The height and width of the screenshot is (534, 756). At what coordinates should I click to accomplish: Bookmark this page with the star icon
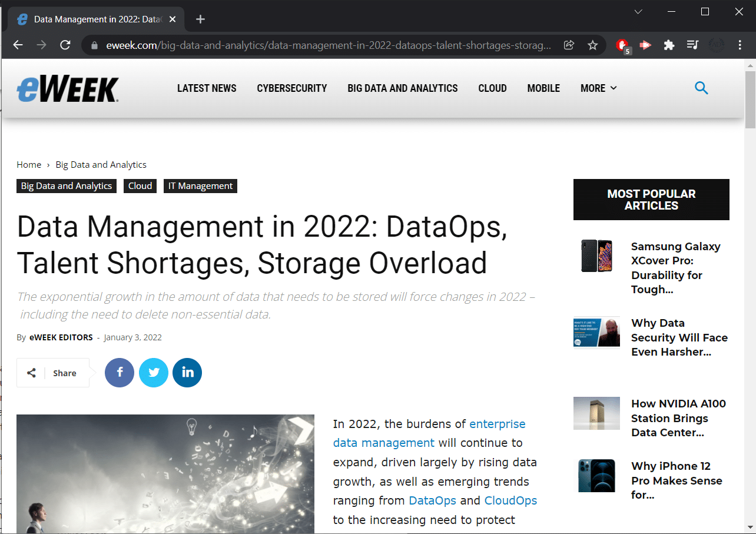click(x=592, y=45)
